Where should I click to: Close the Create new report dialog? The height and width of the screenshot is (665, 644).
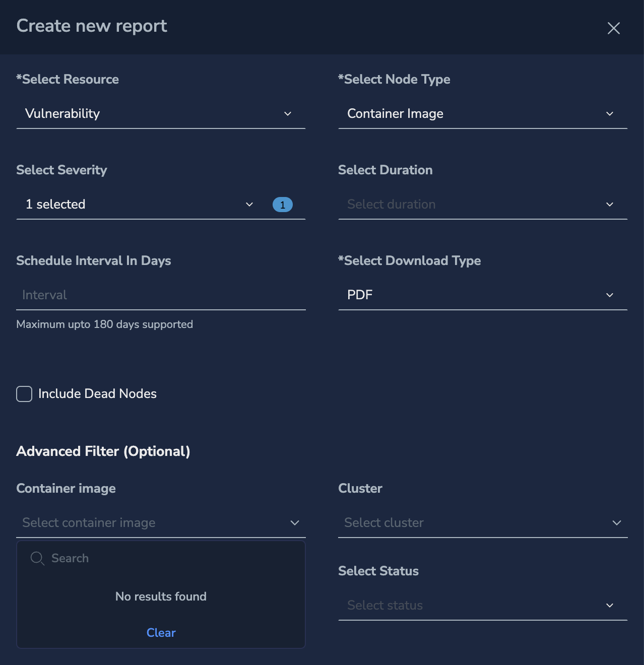pos(613,28)
